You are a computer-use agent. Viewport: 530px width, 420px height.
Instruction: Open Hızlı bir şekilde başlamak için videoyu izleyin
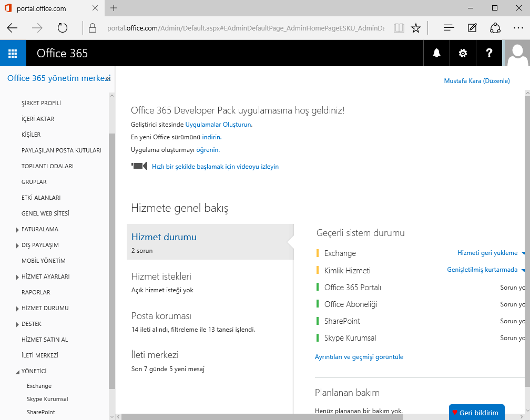(x=216, y=167)
